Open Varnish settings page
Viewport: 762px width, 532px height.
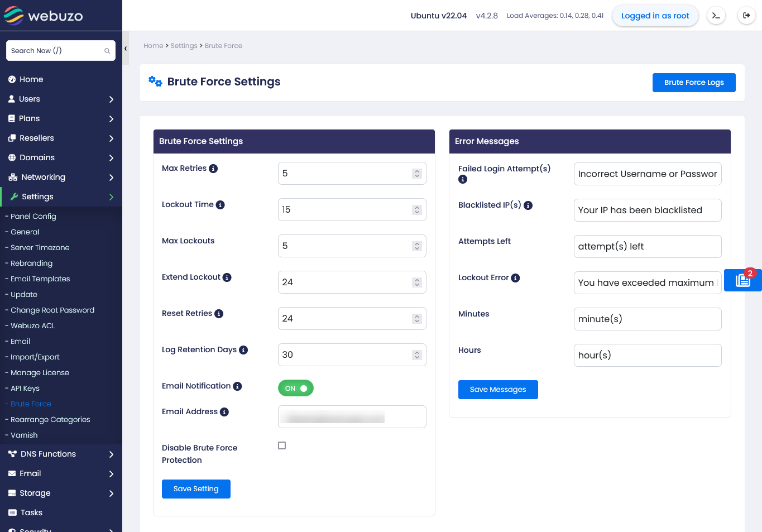24,435
